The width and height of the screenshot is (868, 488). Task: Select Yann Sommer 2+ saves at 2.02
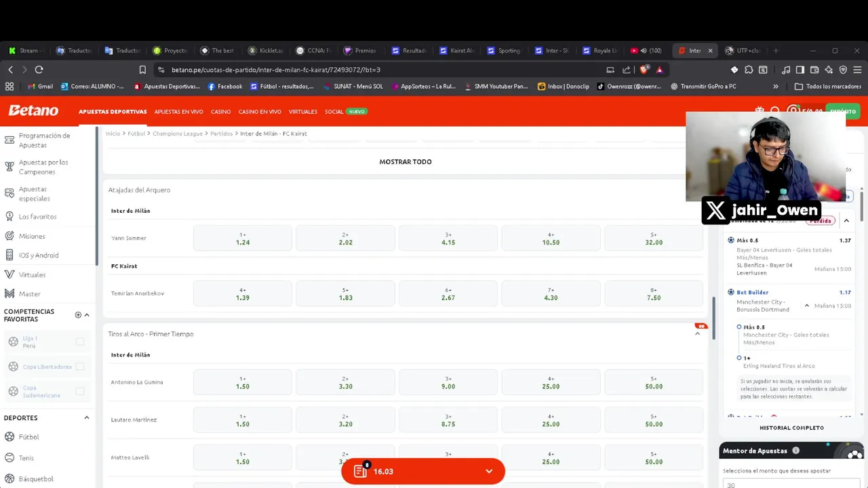click(x=345, y=238)
